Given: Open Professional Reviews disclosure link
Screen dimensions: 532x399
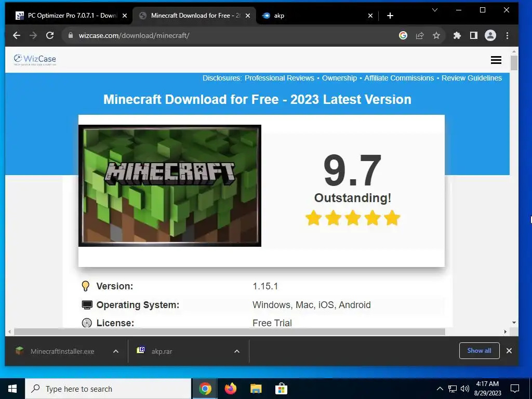Looking at the screenshot, I should pos(279,78).
